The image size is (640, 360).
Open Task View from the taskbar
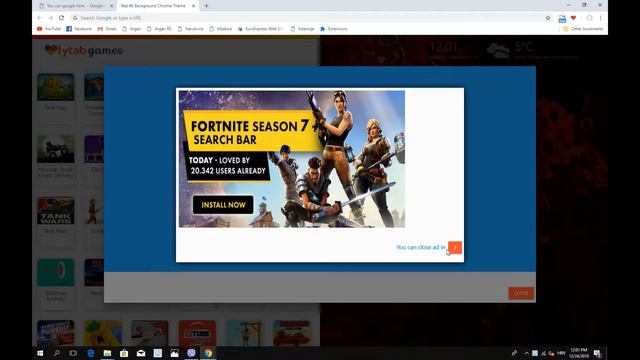(x=73, y=353)
